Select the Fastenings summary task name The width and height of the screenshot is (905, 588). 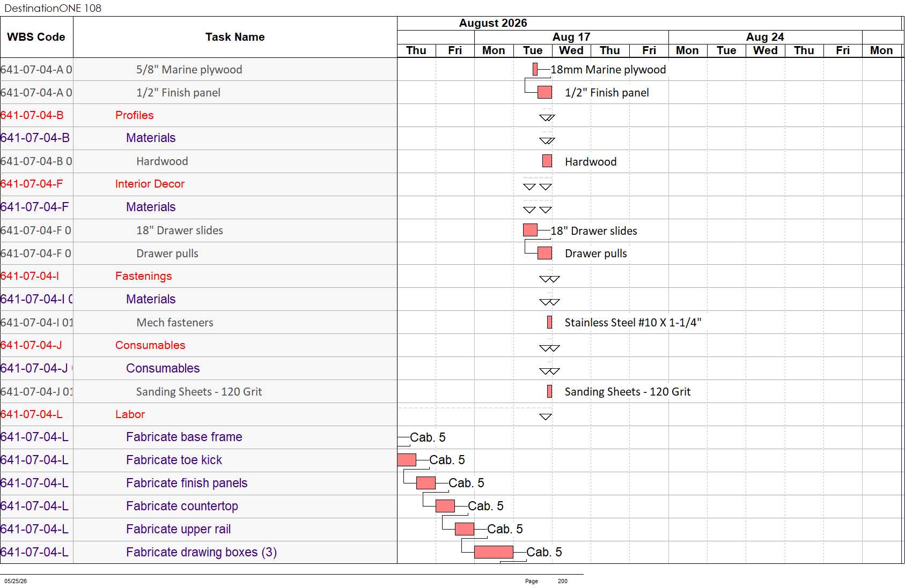pyautogui.click(x=143, y=276)
